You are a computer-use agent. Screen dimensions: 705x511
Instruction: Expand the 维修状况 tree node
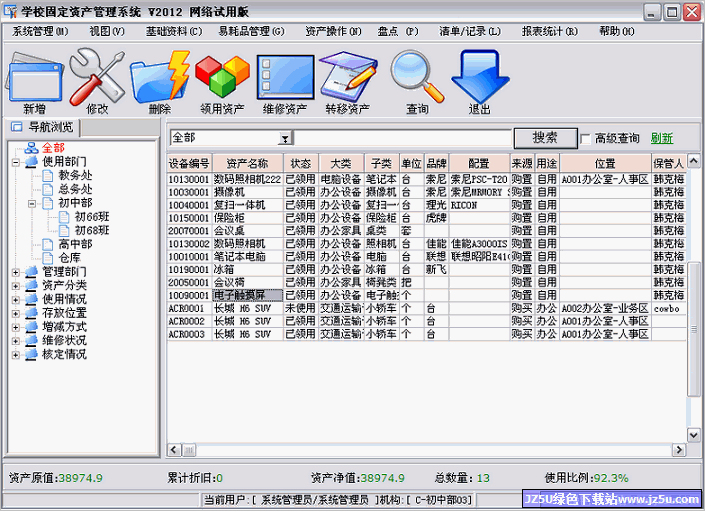coord(16,341)
